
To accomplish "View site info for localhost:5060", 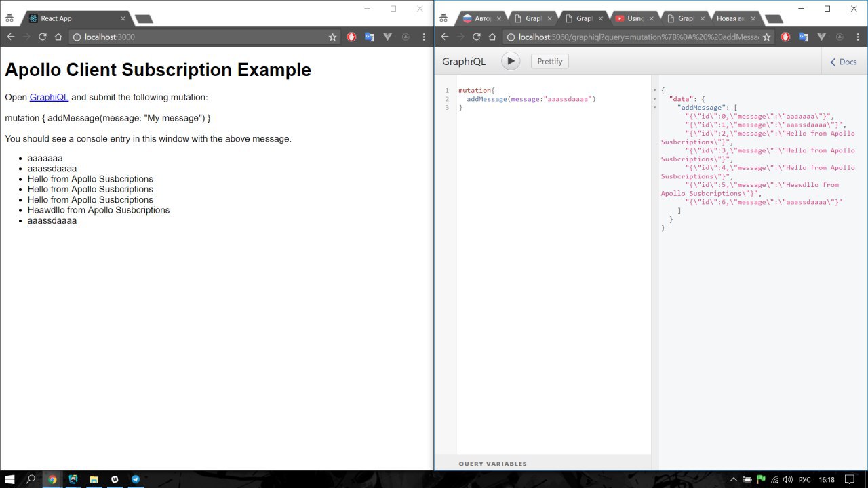I will pos(511,37).
